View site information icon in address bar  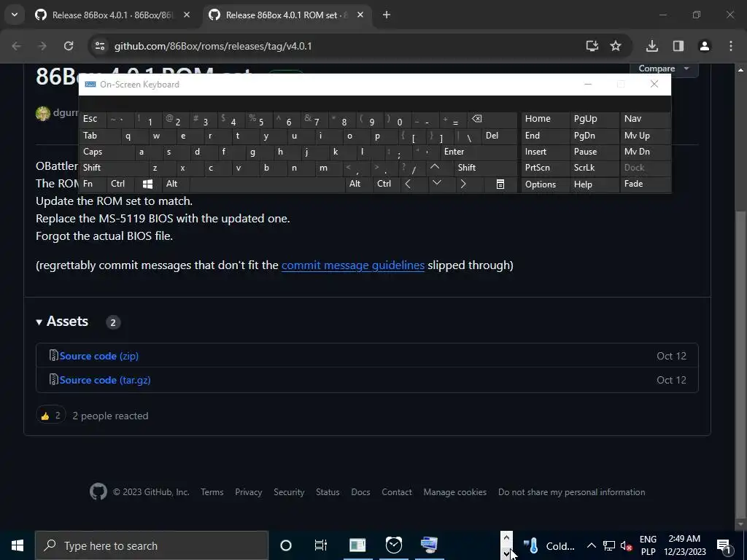pos(99,46)
